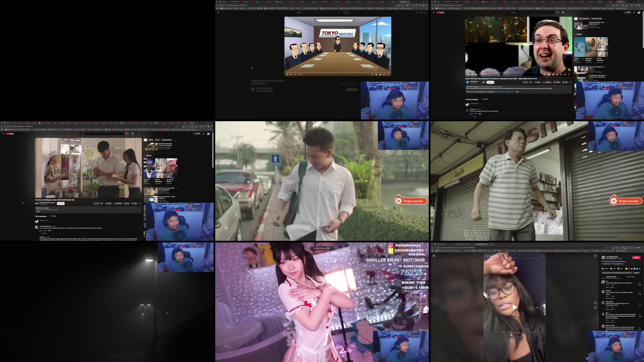This screenshot has height=362, width=644.
Task: Switch Tokyo Industries player to theater mode
Action: [384, 74]
